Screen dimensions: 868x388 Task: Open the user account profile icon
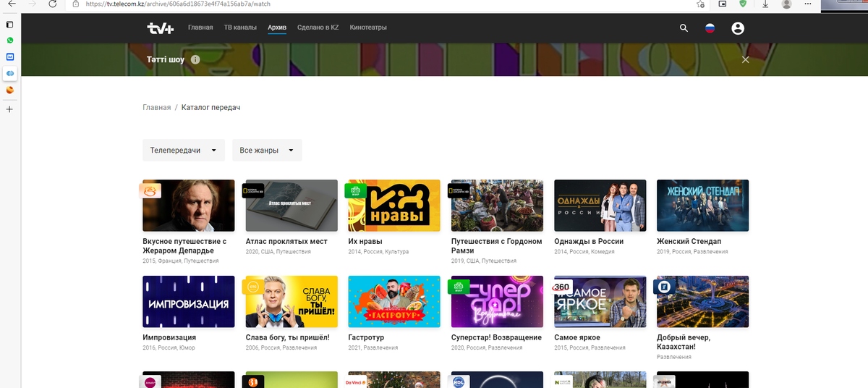pyautogui.click(x=737, y=28)
